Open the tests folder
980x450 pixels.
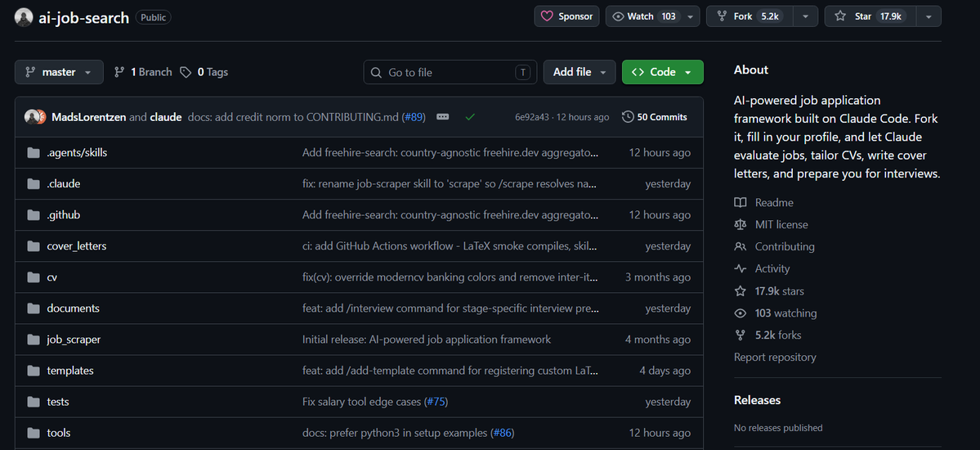(57, 402)
